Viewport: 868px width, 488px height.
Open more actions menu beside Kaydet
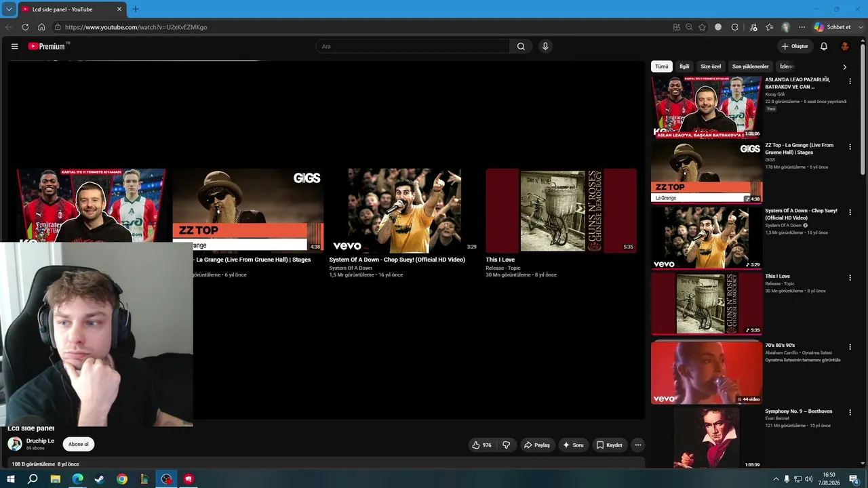click(x=637, y=445)
